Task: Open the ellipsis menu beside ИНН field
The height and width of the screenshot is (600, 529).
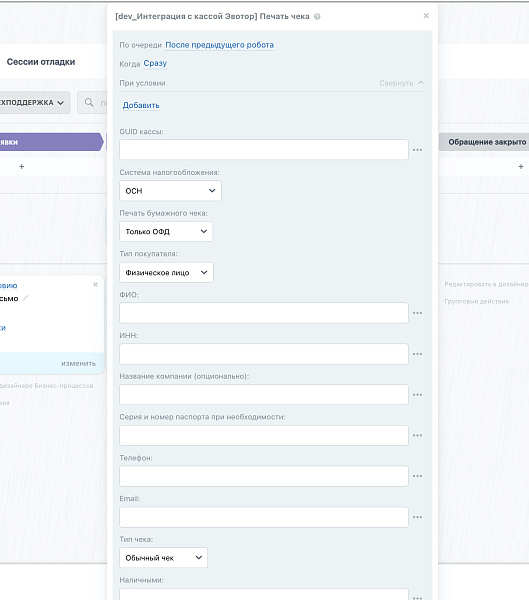Action: [417, 354]
